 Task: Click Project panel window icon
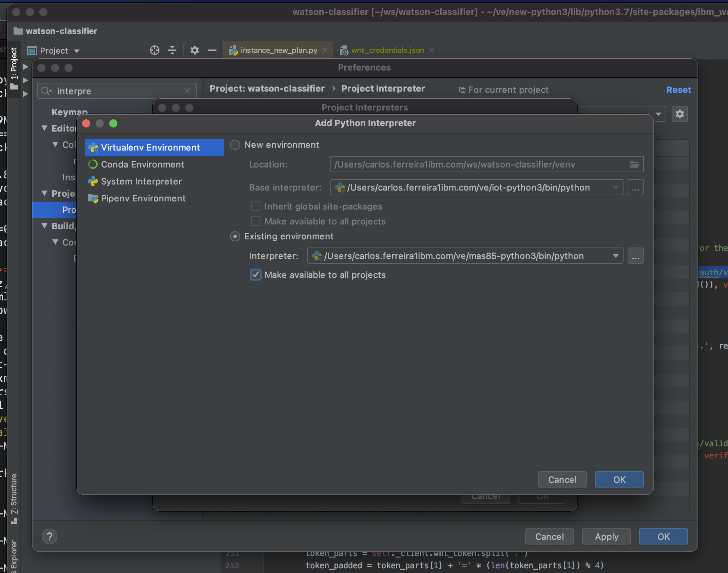click(32, 51)
